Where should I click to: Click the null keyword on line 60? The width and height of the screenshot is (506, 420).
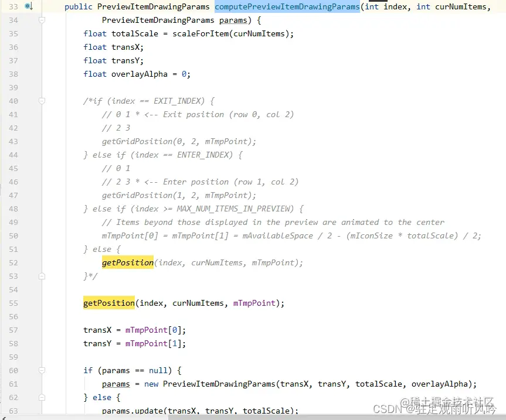point(158,370)
